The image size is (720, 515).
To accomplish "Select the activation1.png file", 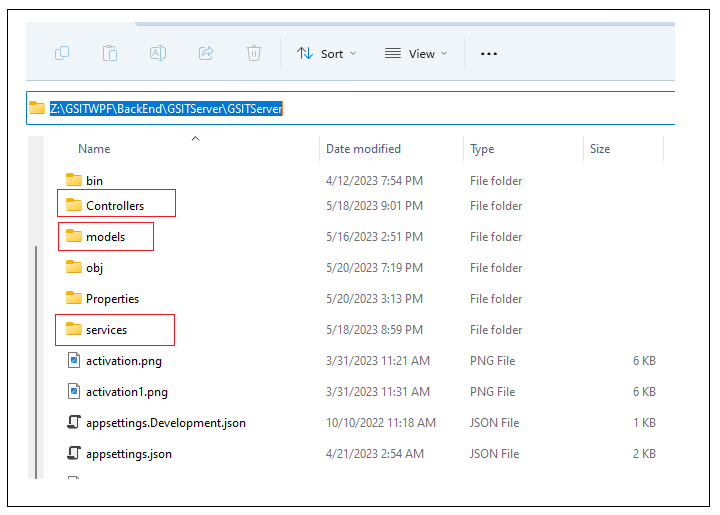I will (127, 392).
